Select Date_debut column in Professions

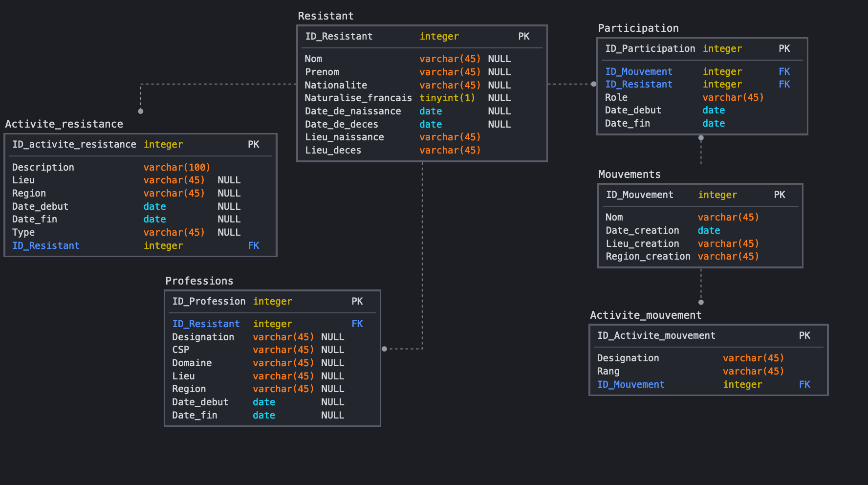[272, 402]
